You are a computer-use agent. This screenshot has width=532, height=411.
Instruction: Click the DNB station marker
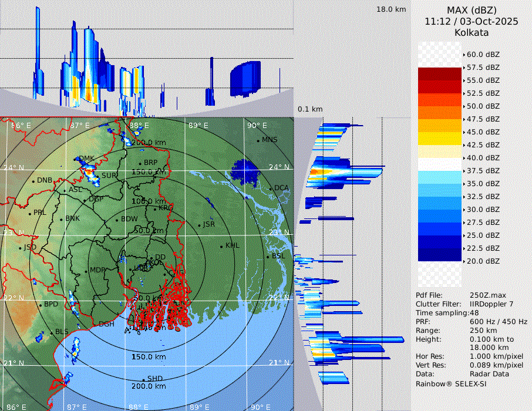click(33, 181)
